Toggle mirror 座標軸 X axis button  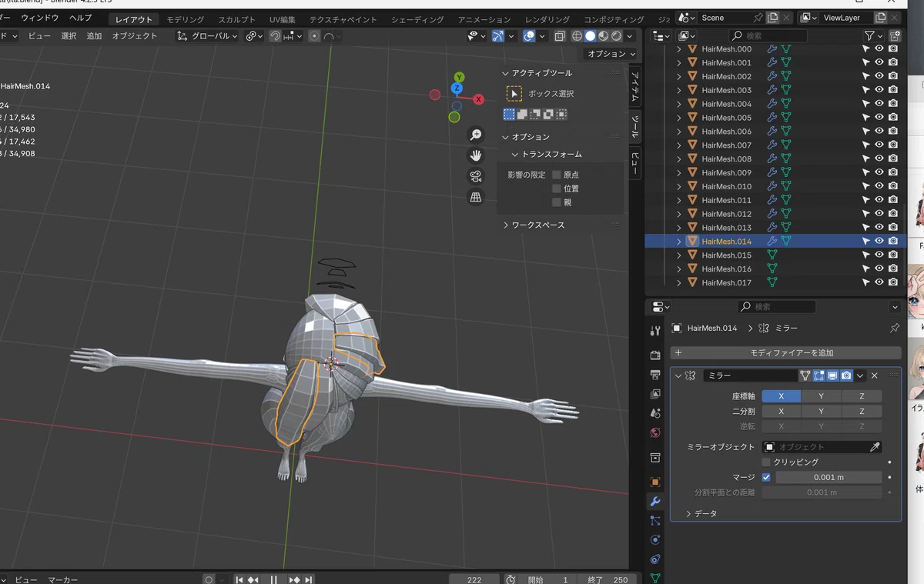[x=782, y=397]
